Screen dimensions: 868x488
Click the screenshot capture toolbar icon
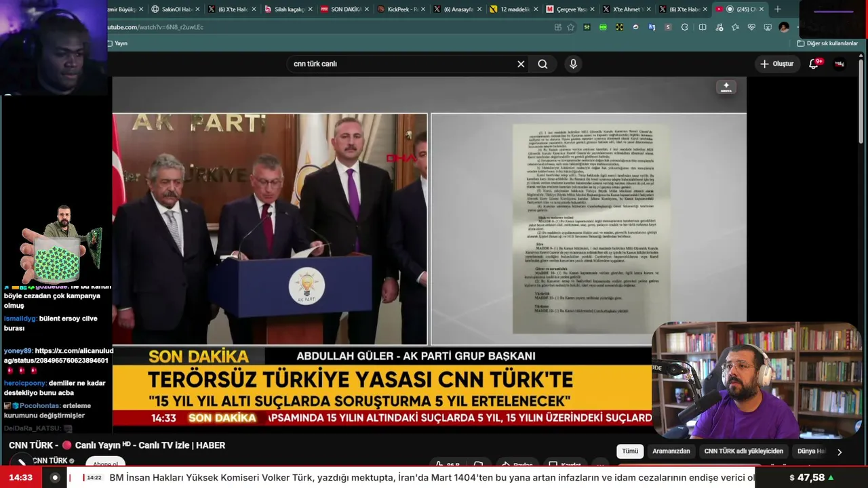click(x=768, y=27)
